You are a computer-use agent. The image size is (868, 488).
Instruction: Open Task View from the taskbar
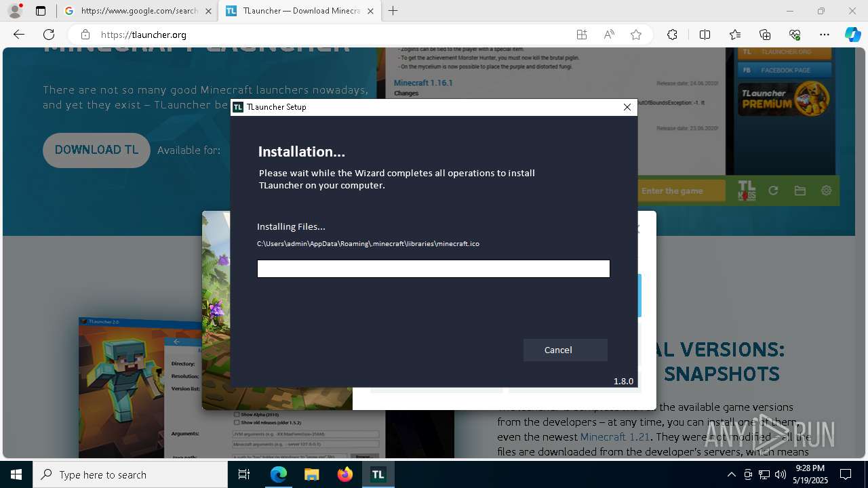[245, 474]
